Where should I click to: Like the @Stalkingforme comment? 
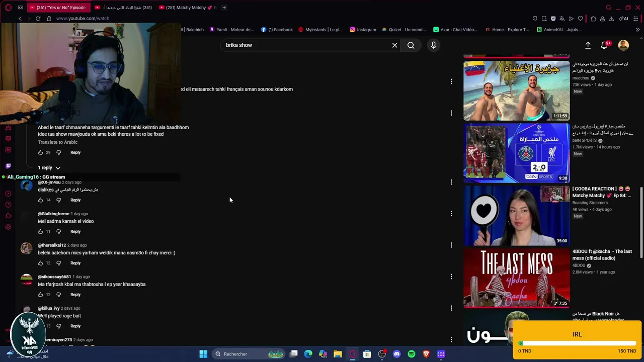pos(41,232)
